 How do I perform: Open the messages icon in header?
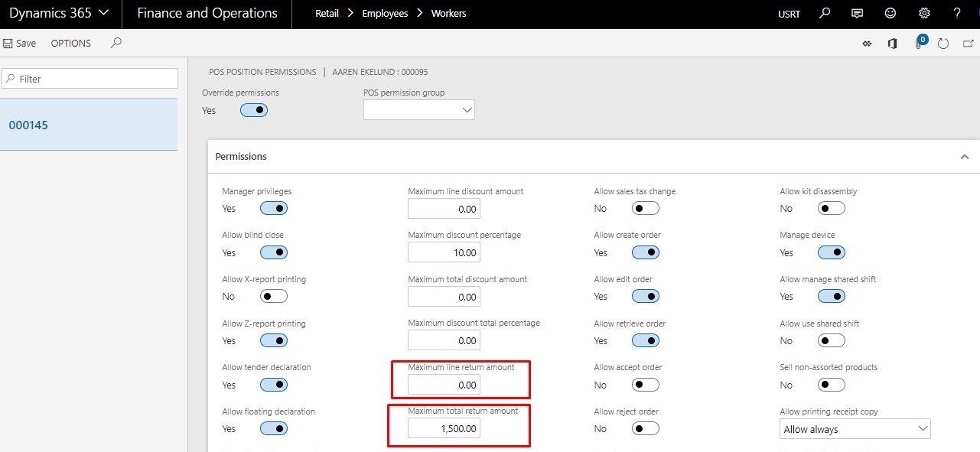tap(857, 13)
